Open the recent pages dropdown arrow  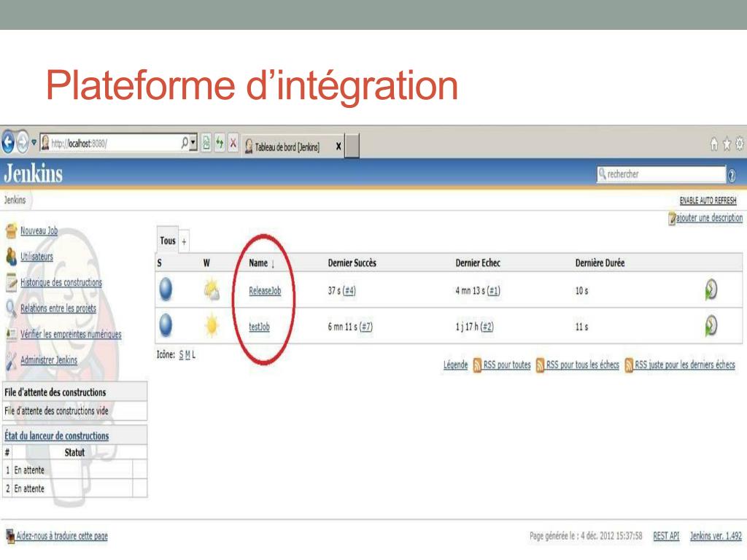pyautogui.click(x=34, y=142)
